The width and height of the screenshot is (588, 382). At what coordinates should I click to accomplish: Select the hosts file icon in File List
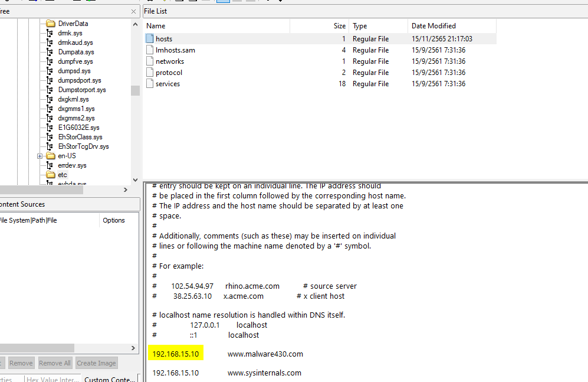pyautogui.click(x=150, y=39)
